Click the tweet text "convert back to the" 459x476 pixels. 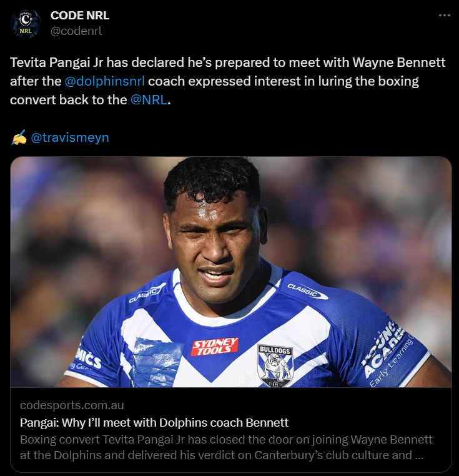68,100
